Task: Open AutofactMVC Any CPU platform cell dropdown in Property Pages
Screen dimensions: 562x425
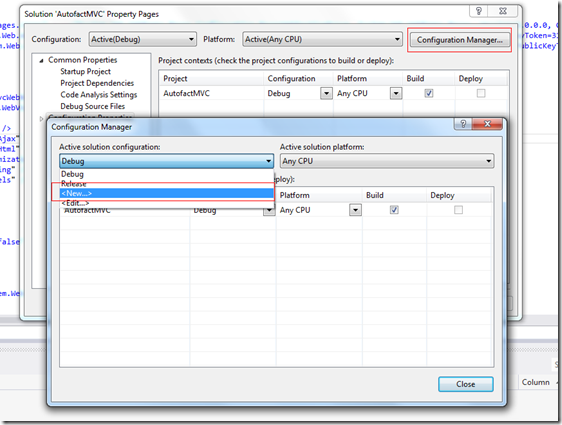Action: click(x=396, y=94)
